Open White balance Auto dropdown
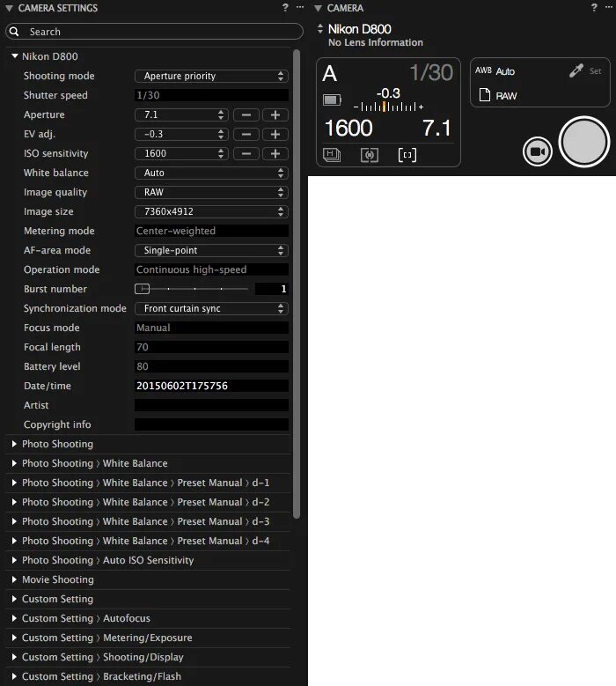616x686 pixels. 211,173
